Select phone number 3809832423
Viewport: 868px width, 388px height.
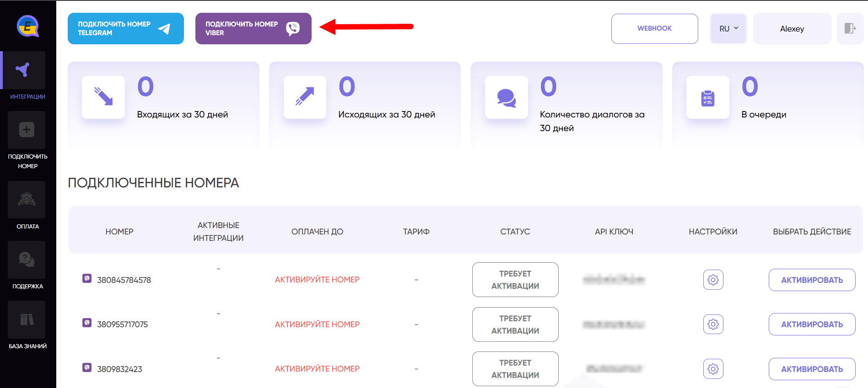(x=119, y=369)
